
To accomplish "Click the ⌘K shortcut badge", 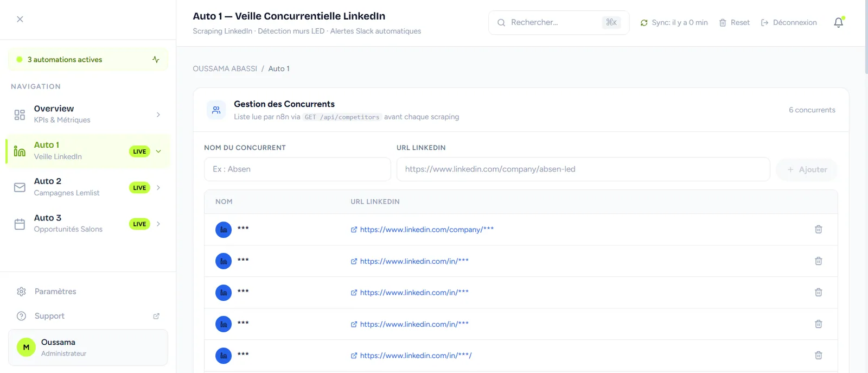I will (611, 22).
